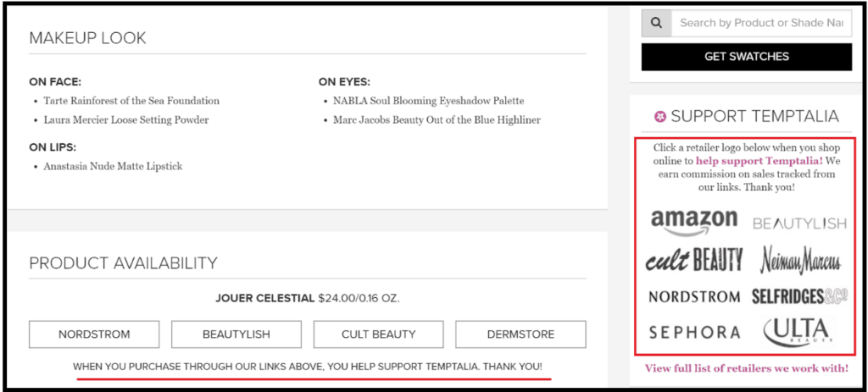Click the Ulta Beauty logo

click(x=798, y=332)
